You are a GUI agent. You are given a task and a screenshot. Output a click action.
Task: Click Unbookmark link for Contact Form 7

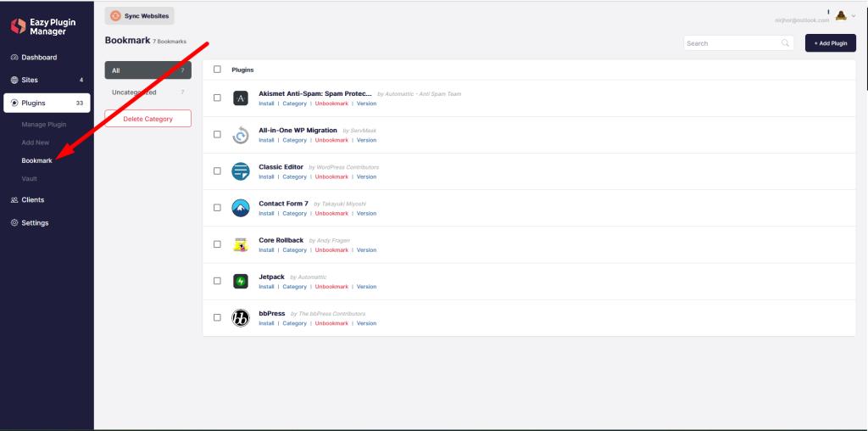tap(331, 213)
